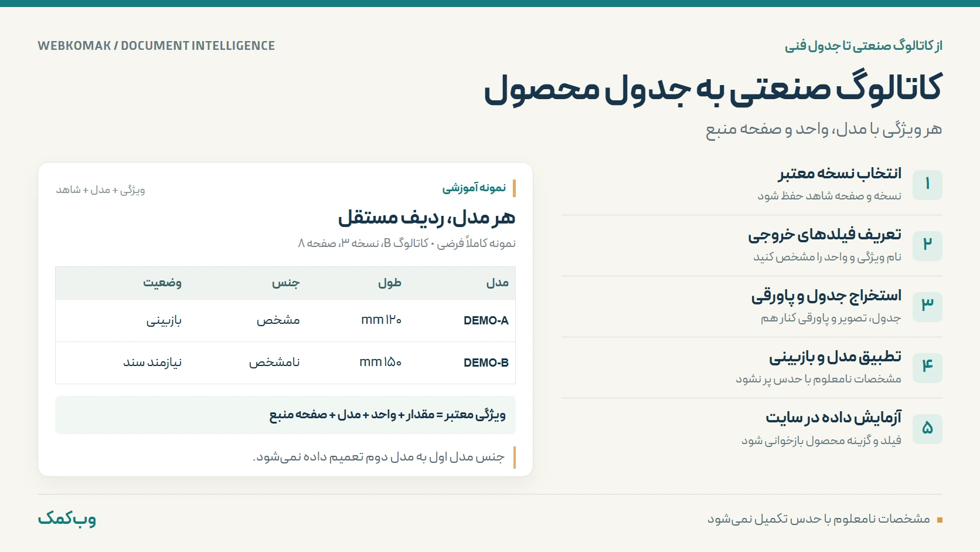Select the step heading استخراج جدول و پاورقی
The image size is (980, 552).
[x=826, y=296]
